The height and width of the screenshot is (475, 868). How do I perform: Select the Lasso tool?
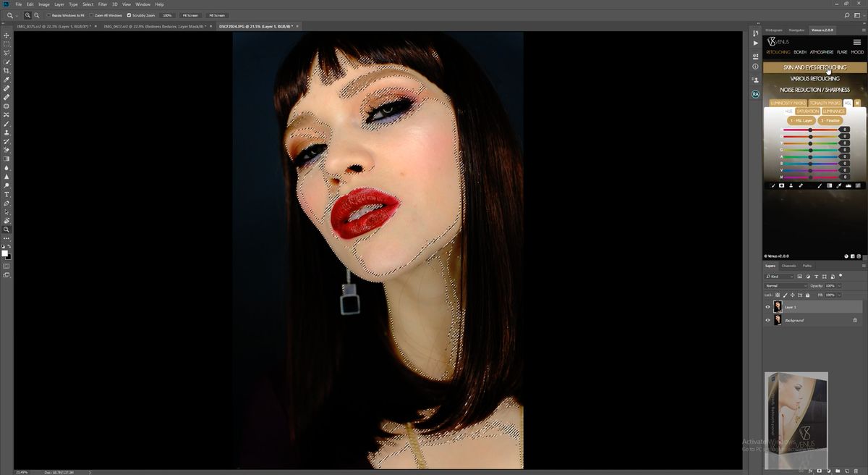pos(7,51)
